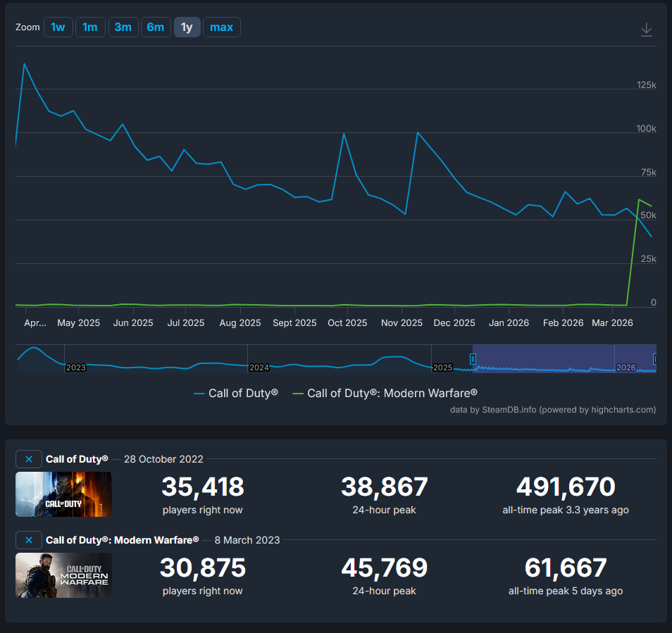Download the chart using the download icon
Image resolution: width=672 pixels, height=633 pixels.
tap(646, 30)
